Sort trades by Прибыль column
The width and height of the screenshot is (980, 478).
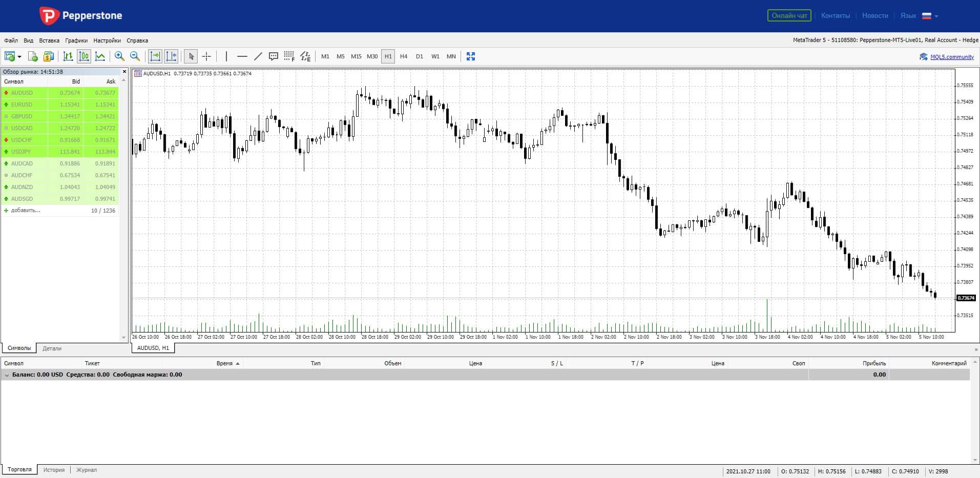[874, 363]
